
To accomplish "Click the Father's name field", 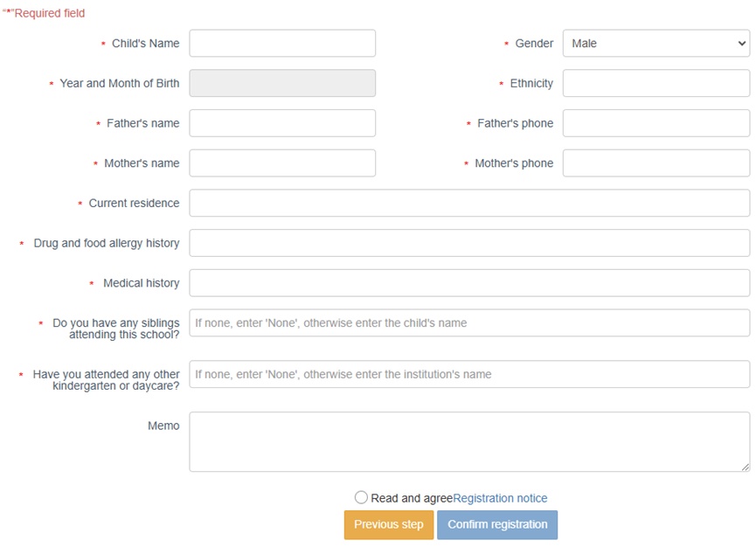I will (x=282, y=123).
